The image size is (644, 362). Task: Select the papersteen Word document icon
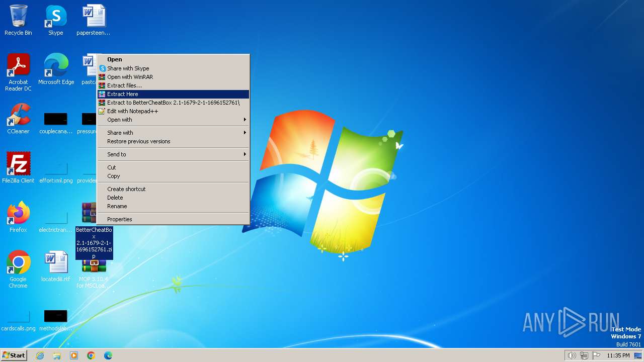click(x=94, y=20)
